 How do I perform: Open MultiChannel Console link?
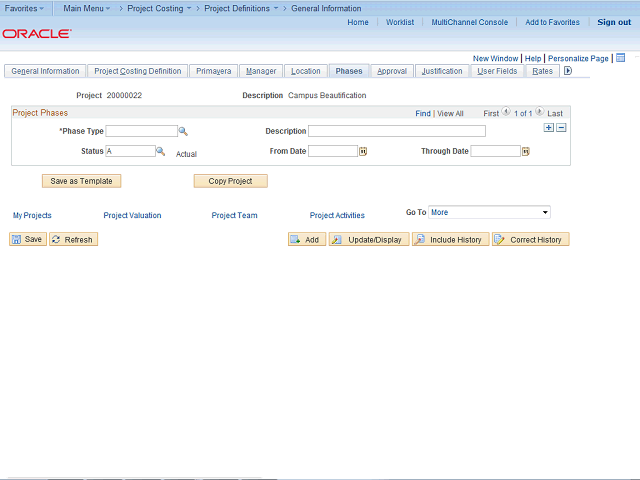click(x=470, y=22)
